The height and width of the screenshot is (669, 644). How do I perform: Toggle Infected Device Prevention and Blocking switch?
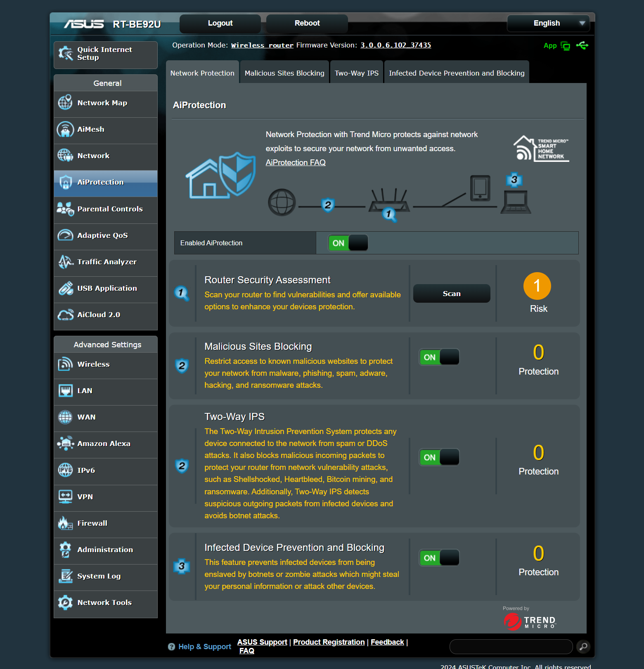pyautogui.click(x=439, y=558)
